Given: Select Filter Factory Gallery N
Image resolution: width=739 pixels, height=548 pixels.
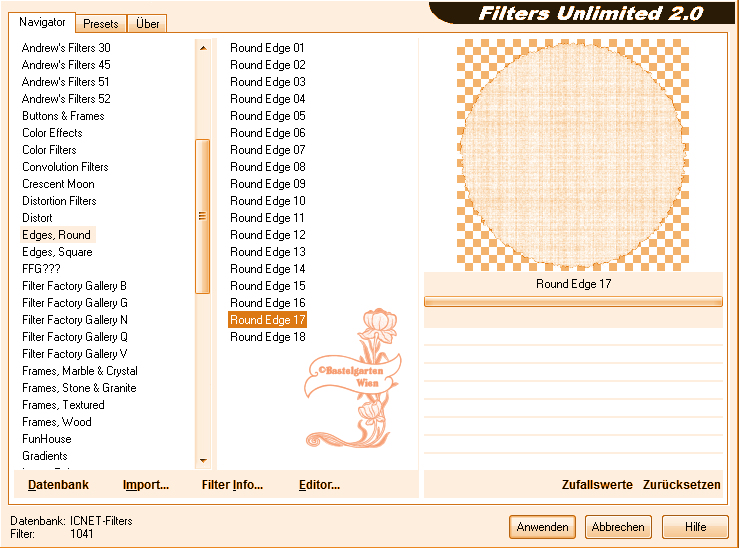Looking at the screenshot, I should pyautogui.click(x=75, y=320).
